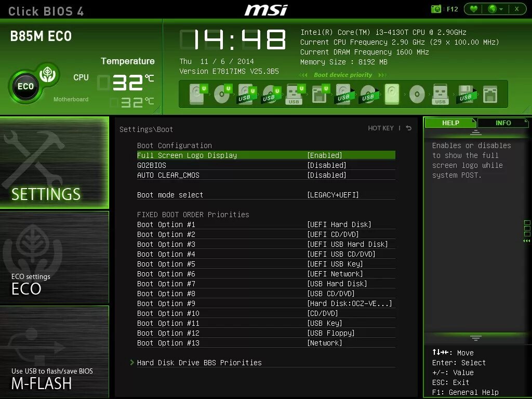The height and width of the screenshot is (399, 532).
Task: Select the Full Screen Logo Display label
Action: [x=187, y=155]
